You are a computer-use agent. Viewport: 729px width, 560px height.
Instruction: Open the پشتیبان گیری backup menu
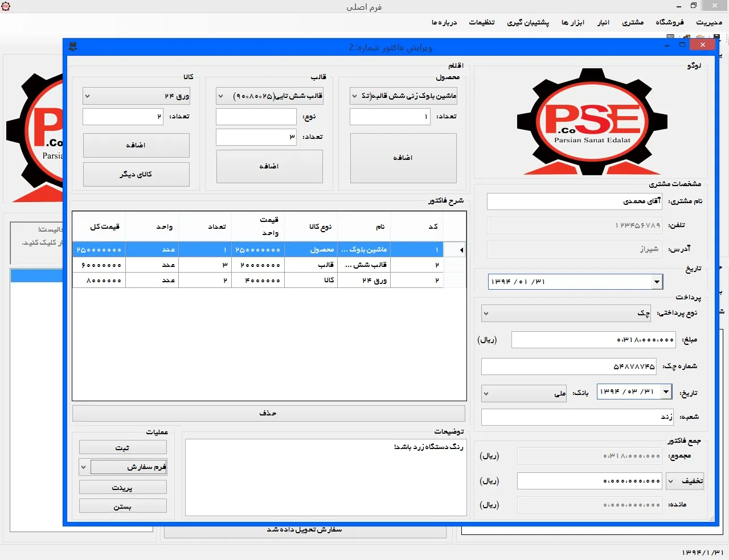[527, 22]
